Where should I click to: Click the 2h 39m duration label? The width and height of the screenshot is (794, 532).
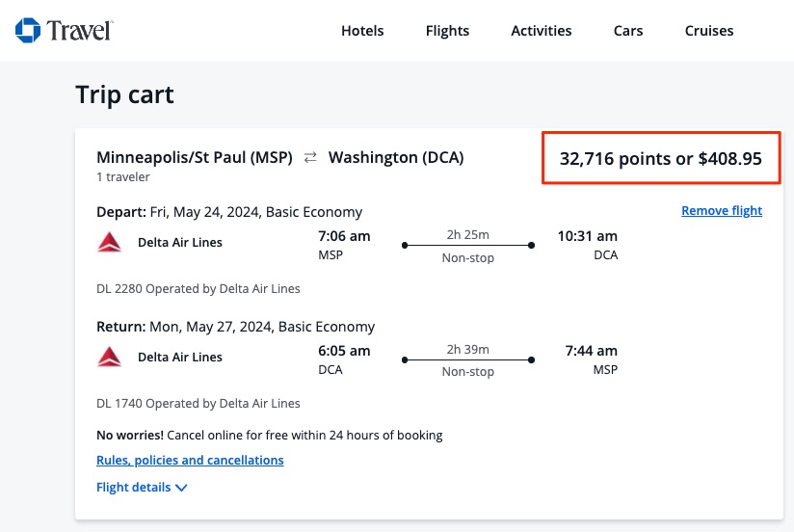click(x=468, y=349)
